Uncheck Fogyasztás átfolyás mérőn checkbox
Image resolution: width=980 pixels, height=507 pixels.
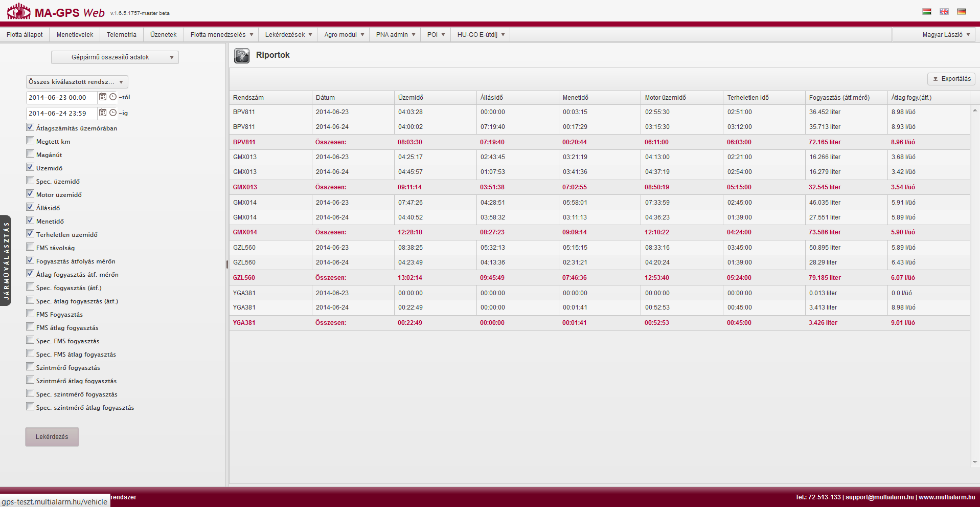point(30,260)
